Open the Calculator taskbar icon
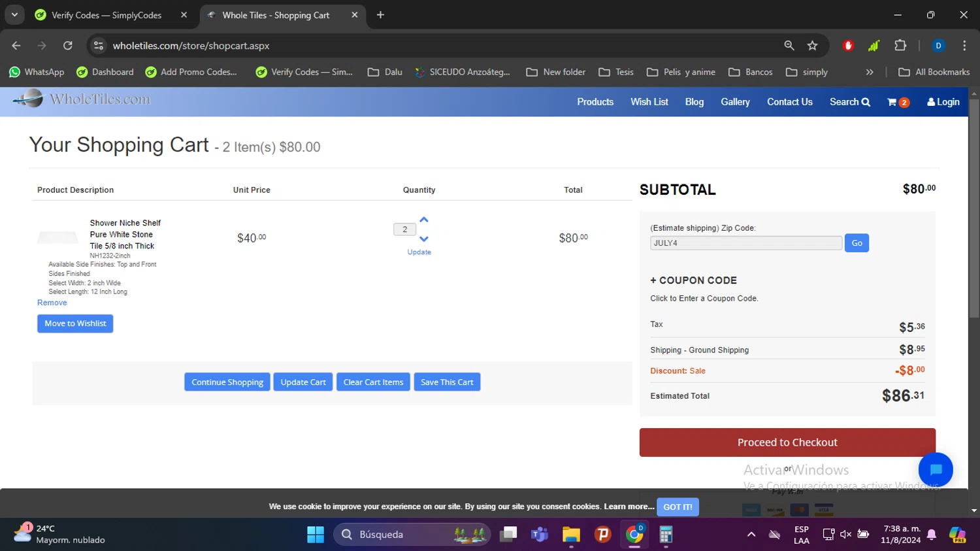 [x=666, y=535]
